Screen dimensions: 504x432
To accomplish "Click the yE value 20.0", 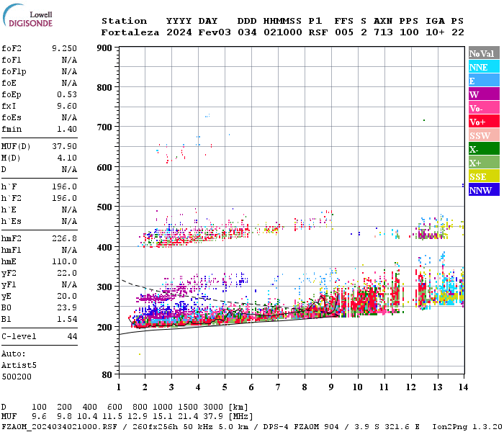I will point(67,297).
